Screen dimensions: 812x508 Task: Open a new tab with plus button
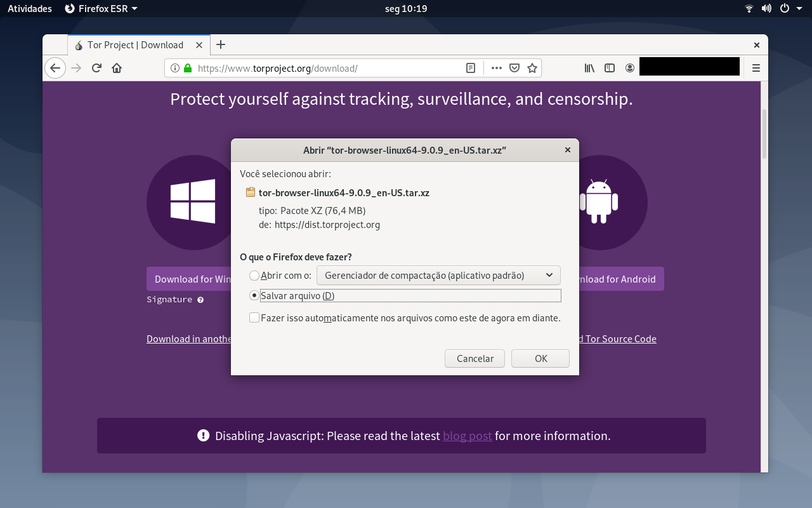pyautogui.click(x=221, y=44)
